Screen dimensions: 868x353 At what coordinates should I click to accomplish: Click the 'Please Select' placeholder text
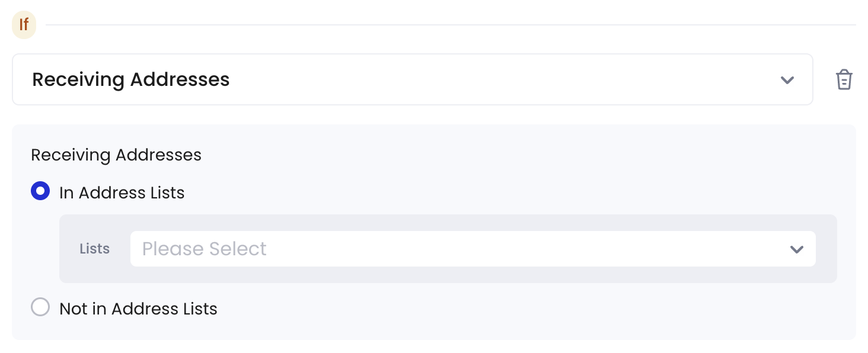tap(204, 249)
